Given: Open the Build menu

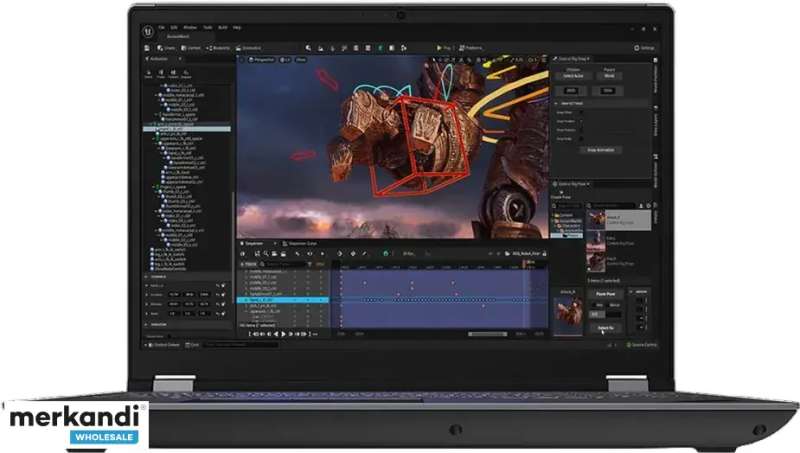Looking at the screenshot, I should coord(222,28).
